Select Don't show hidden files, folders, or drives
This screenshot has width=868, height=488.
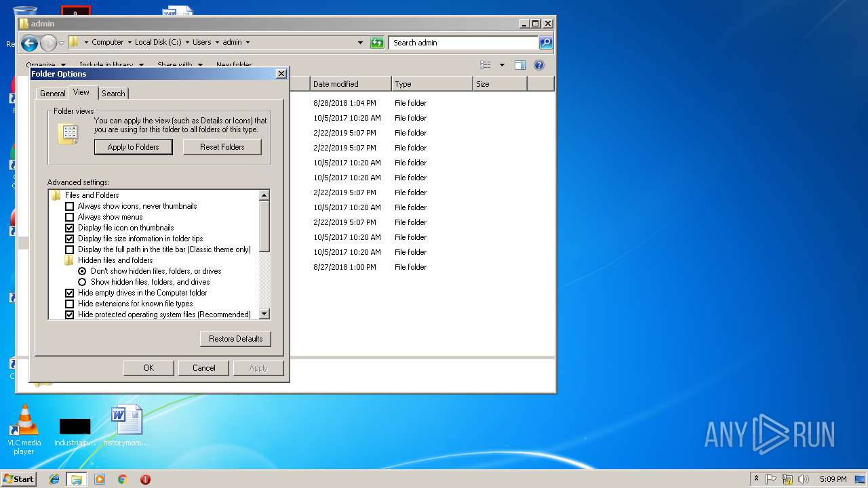pos(83,271)
